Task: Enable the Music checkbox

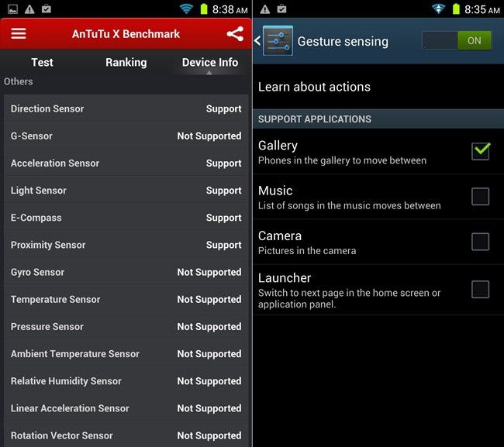Action: (x=481, y=196)
